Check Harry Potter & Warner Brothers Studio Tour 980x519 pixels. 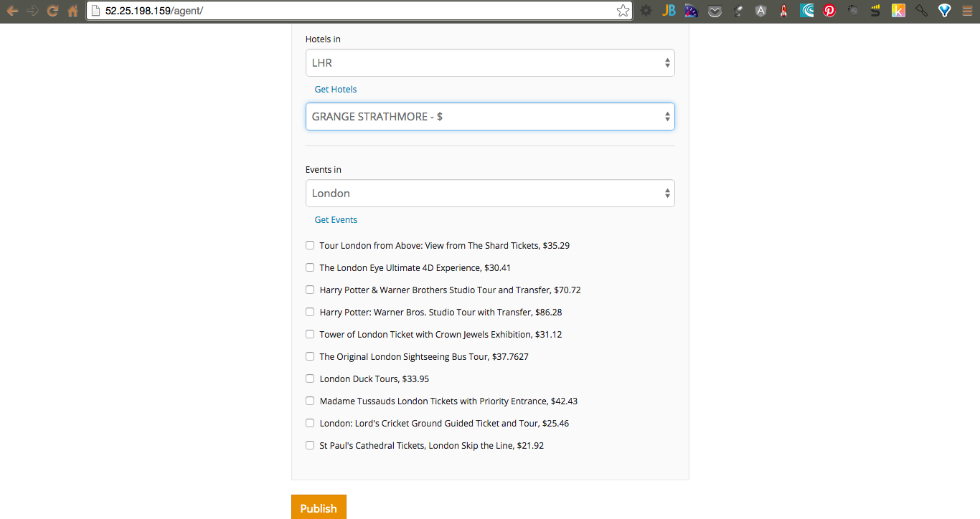coord(310,290)
